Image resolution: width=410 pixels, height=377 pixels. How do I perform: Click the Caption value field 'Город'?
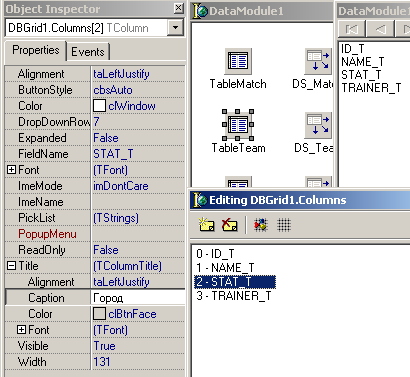(138, 298)
